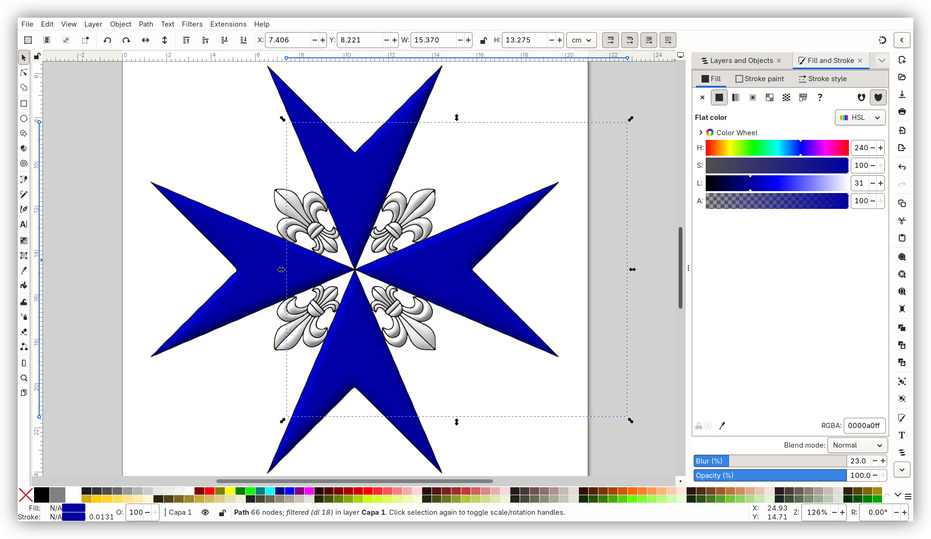The height and width of the screenshot is (539, 931).
Task: Click the Hue gradient slider
Action: 777,148
